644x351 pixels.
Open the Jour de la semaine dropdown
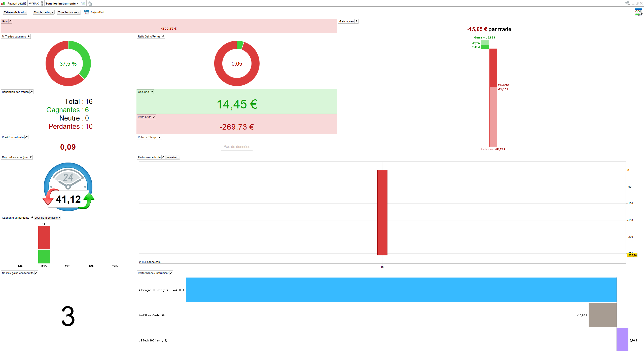pos(47,218)
